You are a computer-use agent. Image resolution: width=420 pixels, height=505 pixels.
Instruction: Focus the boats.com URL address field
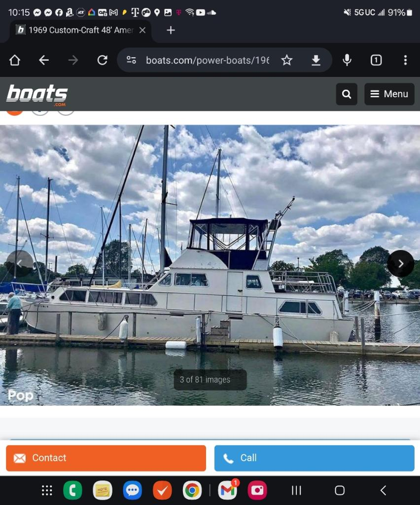pos(207,60)
